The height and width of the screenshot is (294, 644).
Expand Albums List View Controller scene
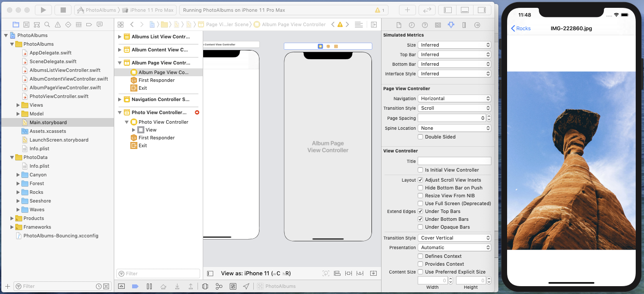point(119,37)
